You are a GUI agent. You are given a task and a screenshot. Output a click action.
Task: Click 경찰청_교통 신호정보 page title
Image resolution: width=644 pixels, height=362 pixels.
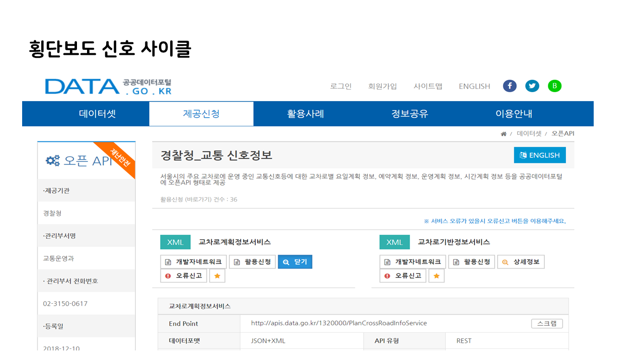(x=216, y=155)
